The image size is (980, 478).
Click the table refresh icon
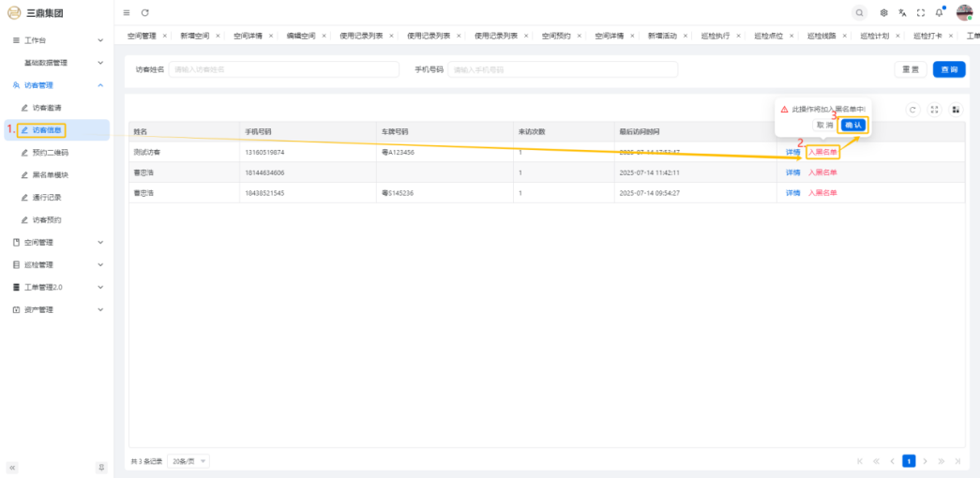[x=912, y=110]
